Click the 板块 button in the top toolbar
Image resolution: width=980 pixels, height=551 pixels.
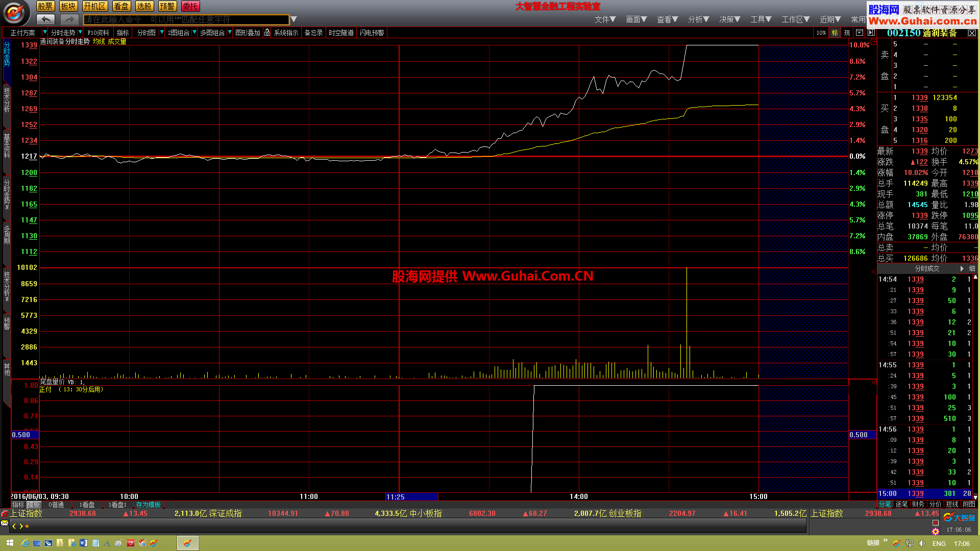click(x=68, y=6)
